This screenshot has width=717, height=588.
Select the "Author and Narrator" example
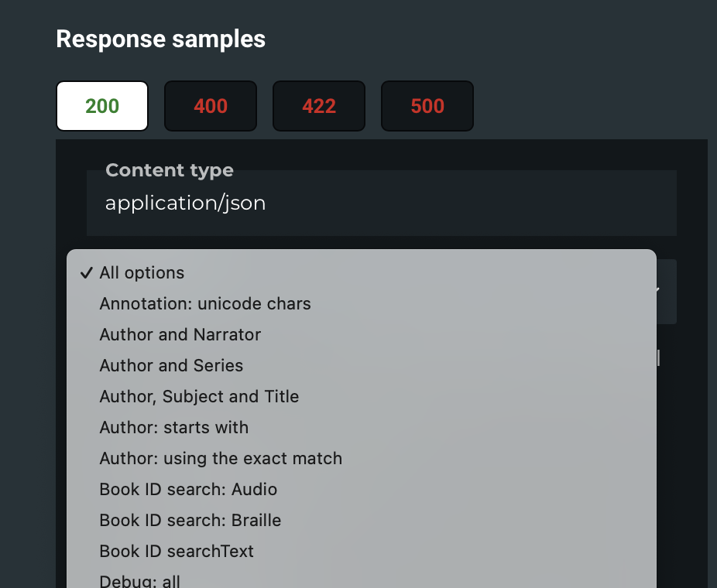tap(180, 334)
